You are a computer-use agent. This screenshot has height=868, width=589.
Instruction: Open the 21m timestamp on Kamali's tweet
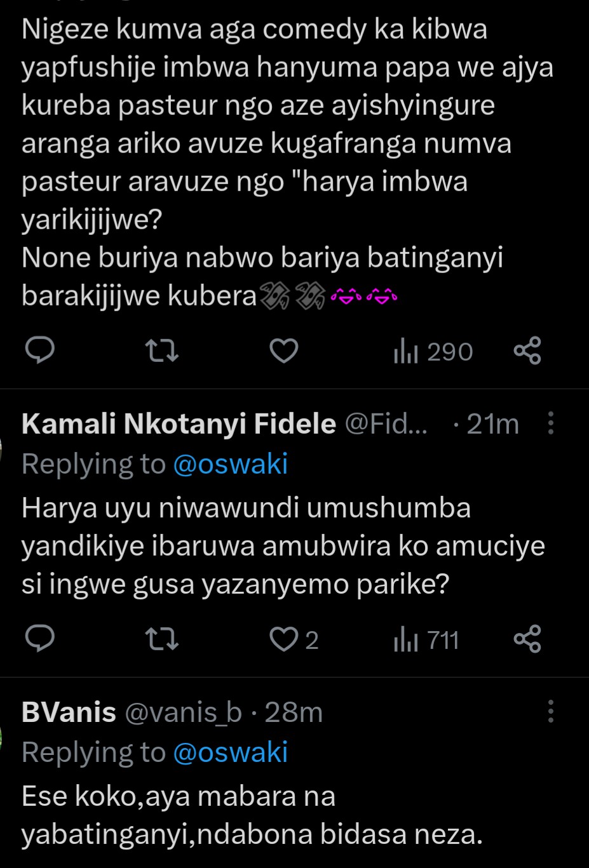click(x=492, y=424)
